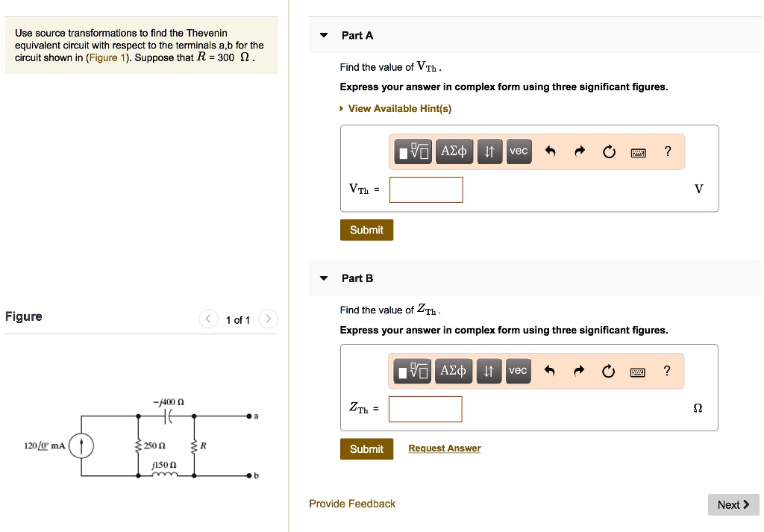
Task: Open the Figure 1 link in problem text
Action: [107, 57]
